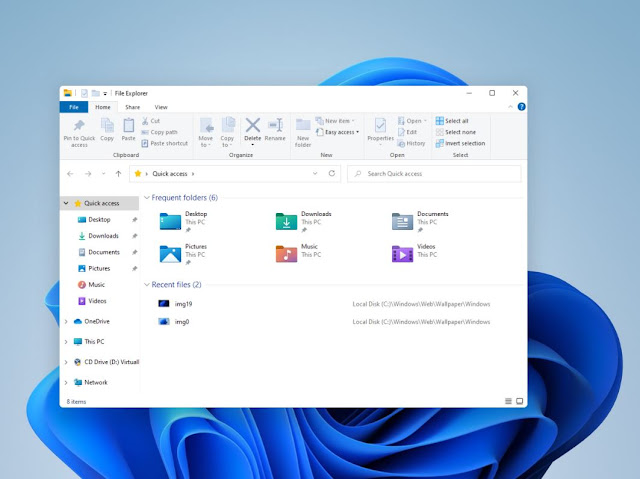Open the File menu tab
Image resolution: width=640 pixels, height=479 pixels.
74,107
